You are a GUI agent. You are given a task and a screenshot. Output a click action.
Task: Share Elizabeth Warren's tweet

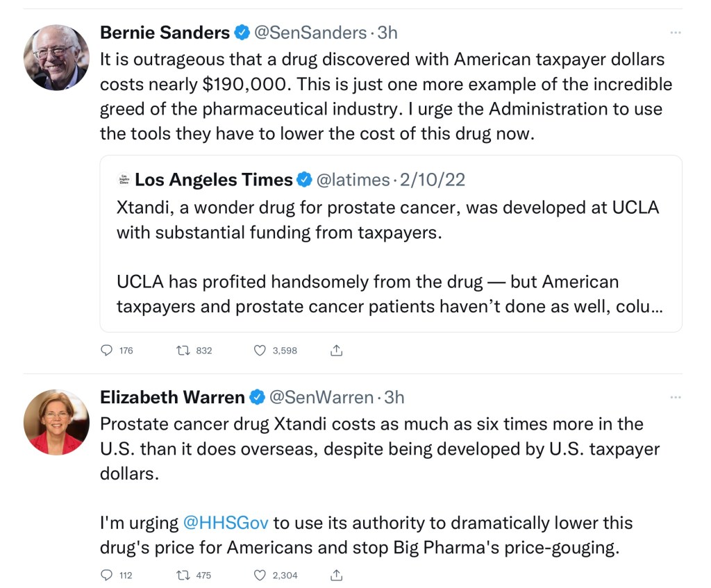337,575
